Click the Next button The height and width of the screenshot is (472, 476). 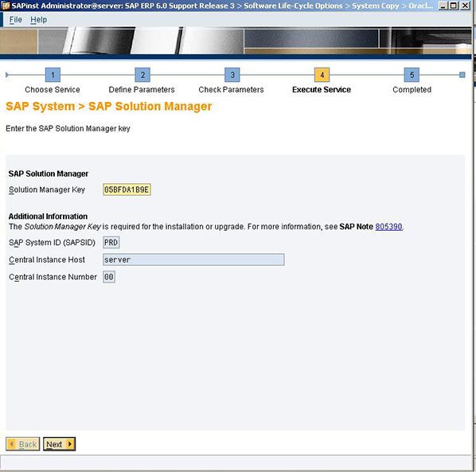tap(59, 444)
